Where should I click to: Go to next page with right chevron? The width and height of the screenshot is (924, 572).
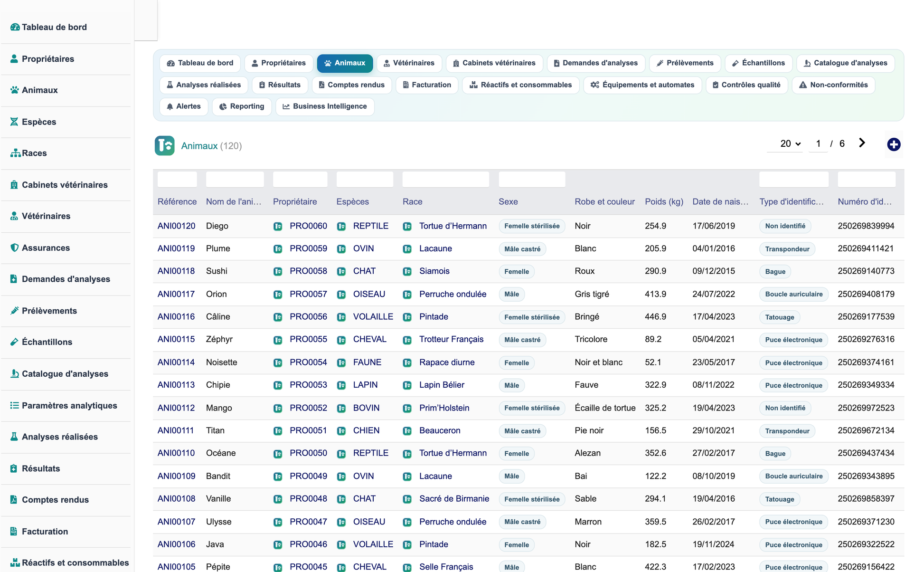[x=862, y=143]
